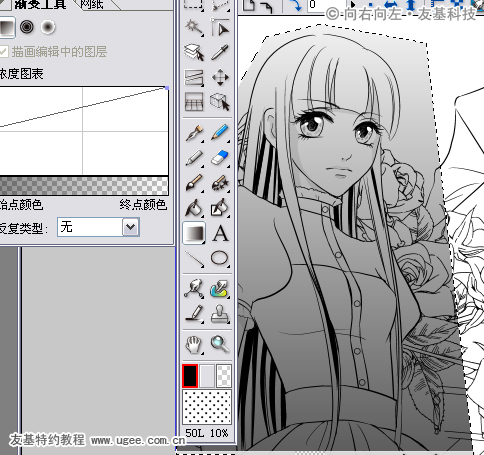
Task: Select the Join Line tool
Action: pyautogui.click(x=220, y=208)
